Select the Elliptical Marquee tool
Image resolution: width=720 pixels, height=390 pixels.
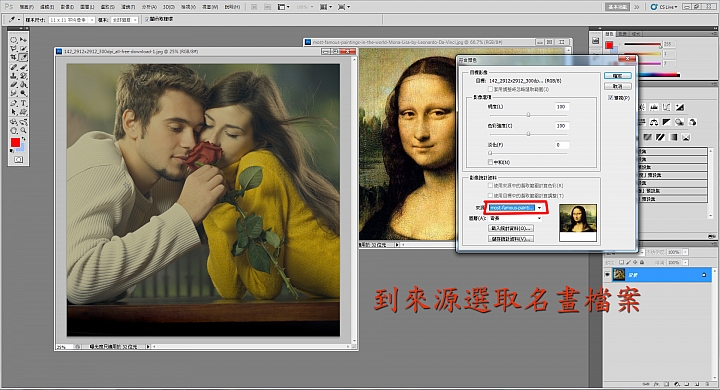(13, 40)
